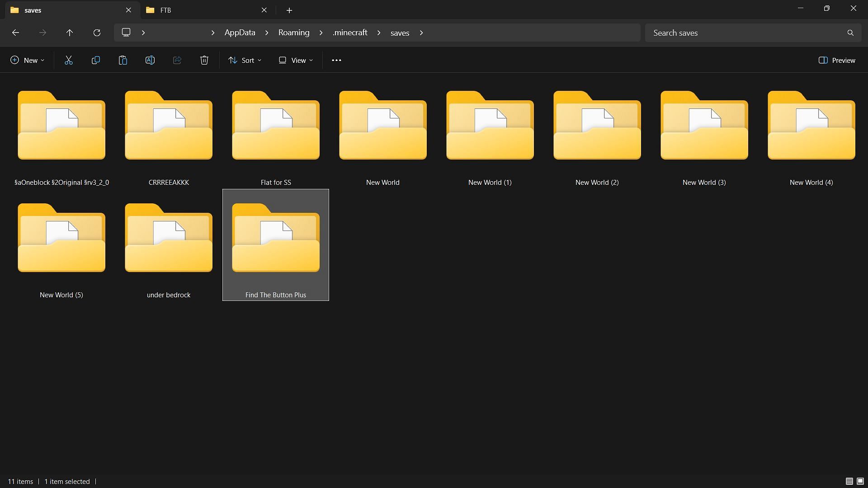Expand the Sort dropdown menu
868x488 pixels.
click(x=245, y=60)
